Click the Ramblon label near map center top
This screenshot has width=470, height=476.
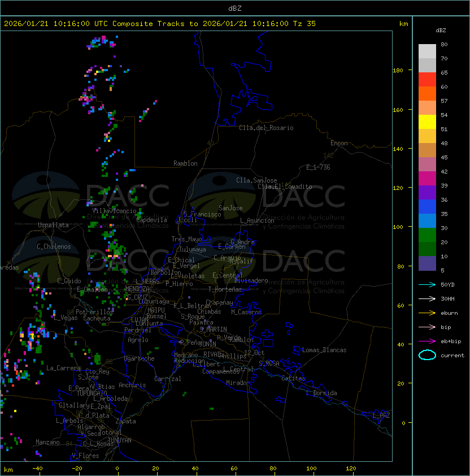(x=185, y=163)
